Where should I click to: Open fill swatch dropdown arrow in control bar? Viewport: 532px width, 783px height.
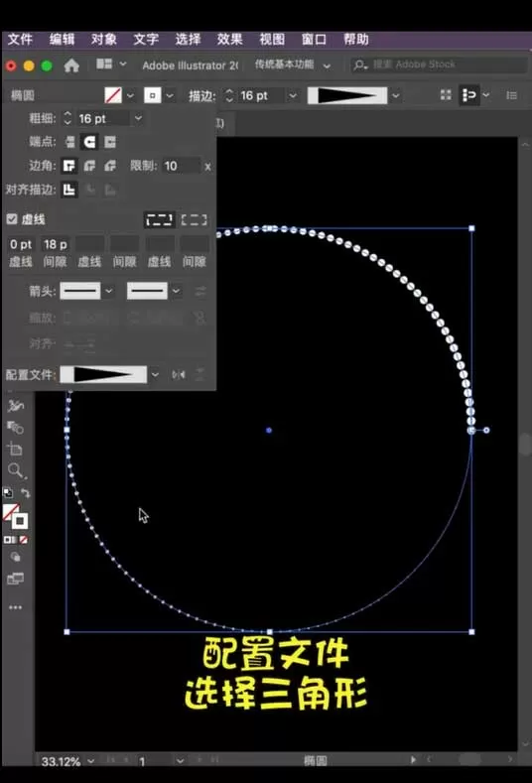click(x=130, y=95)
